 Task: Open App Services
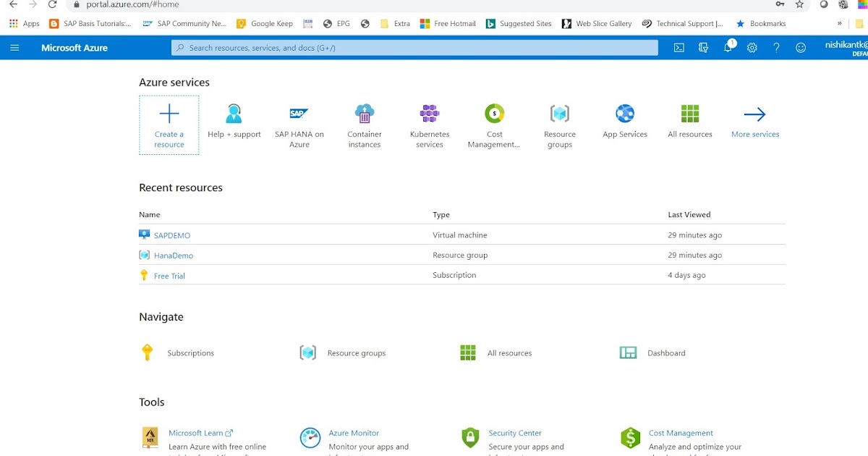click(624, 114)
